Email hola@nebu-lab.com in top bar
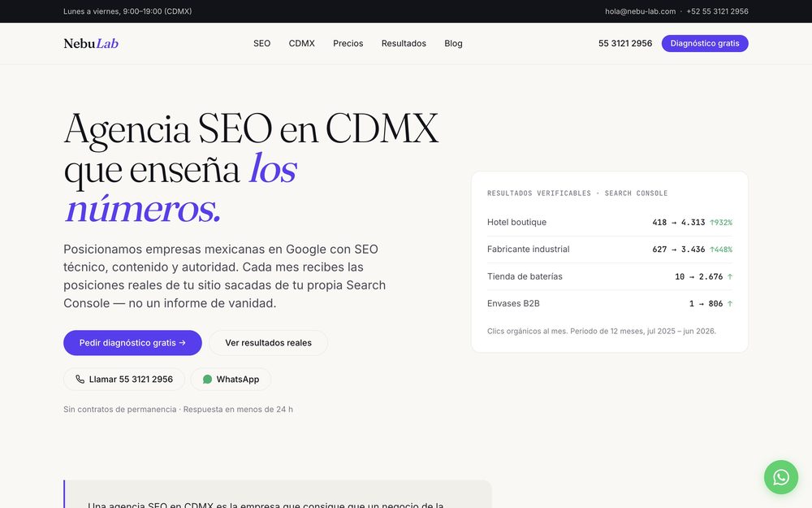 tap(640, 11)
